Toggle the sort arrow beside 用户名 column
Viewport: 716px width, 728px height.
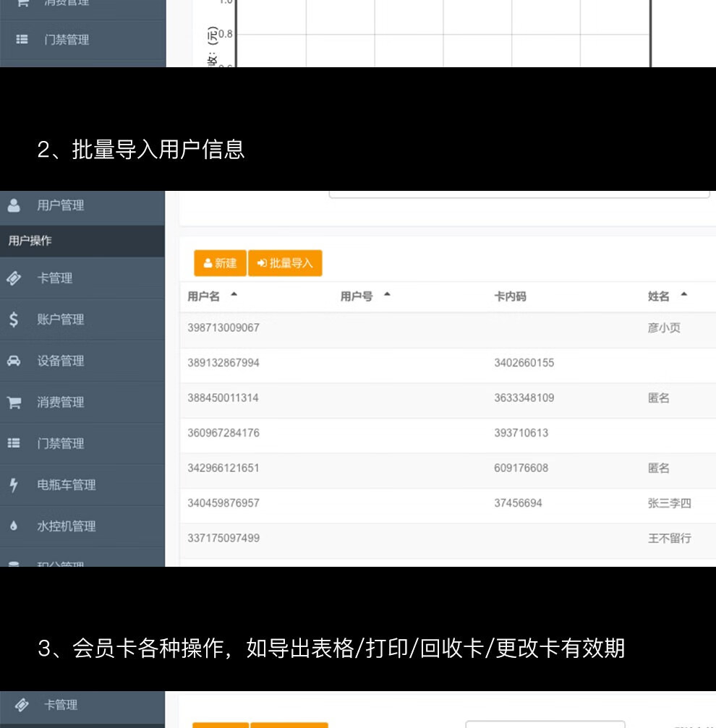[234, 296]
